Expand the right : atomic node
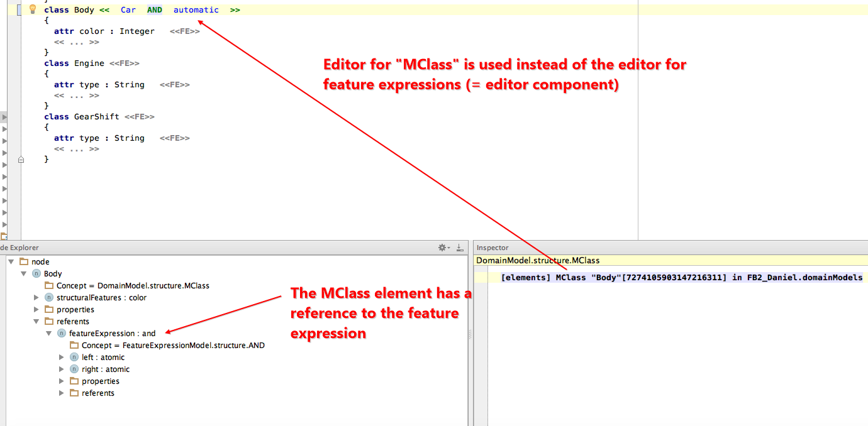This screenshot has width=868, height=426. [x=62, y=369]
